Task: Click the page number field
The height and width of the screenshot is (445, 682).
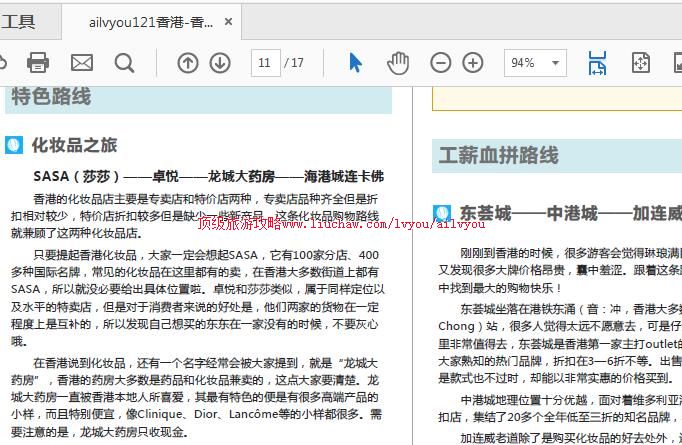Action: (x=264, y=63)
